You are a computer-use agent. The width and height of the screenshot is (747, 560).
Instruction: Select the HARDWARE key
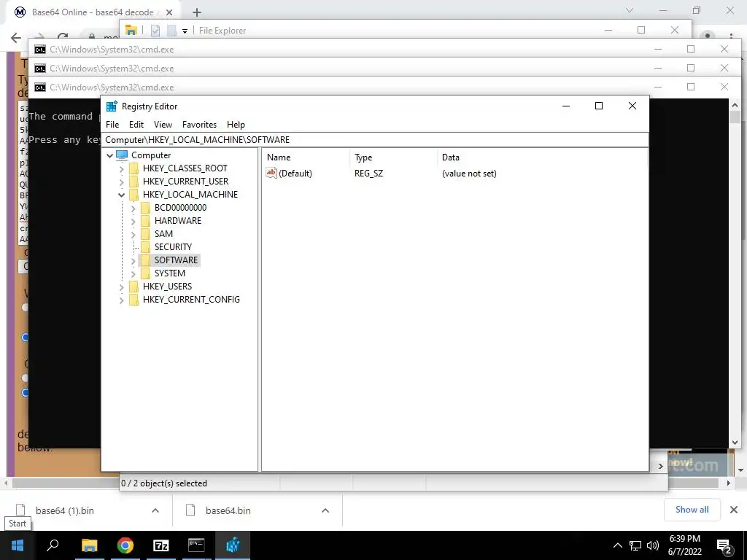178,220
